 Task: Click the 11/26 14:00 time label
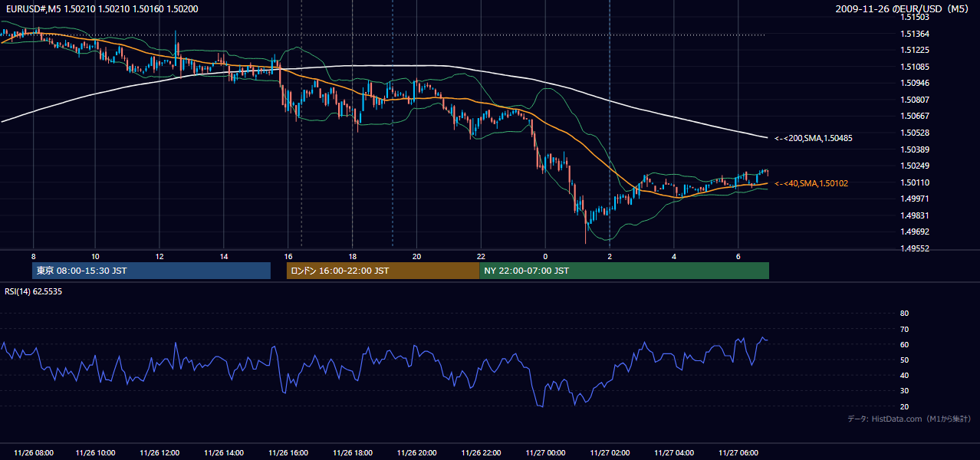(x=225, y=452)
